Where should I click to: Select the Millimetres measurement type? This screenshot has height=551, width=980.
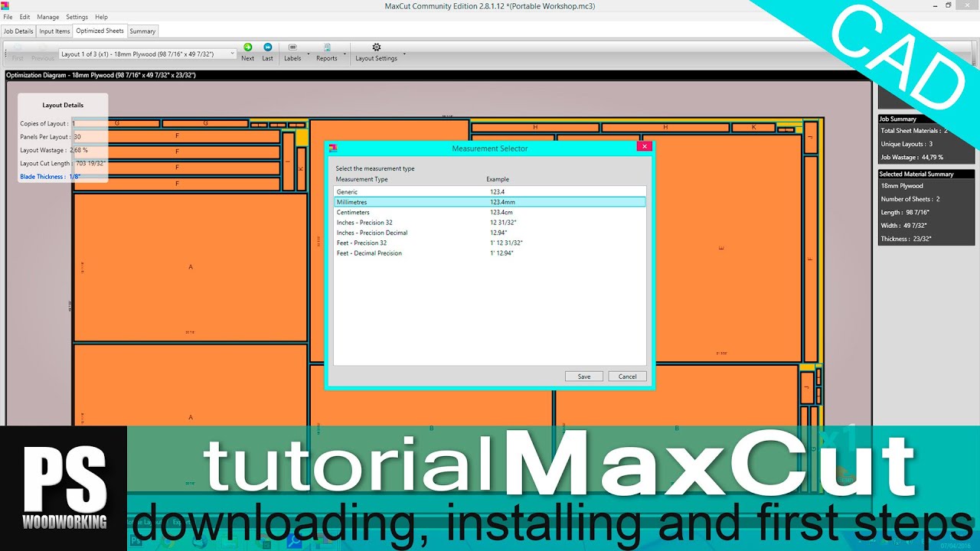click(490, 202)
